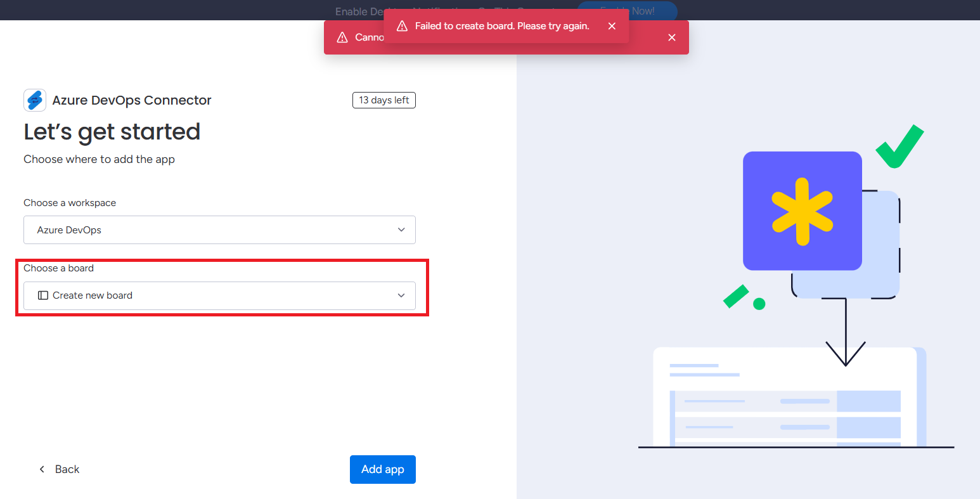The width and height of the screenshot is (980, 499).
Task: Click the blue Add app button
Action: pos(383,469)
